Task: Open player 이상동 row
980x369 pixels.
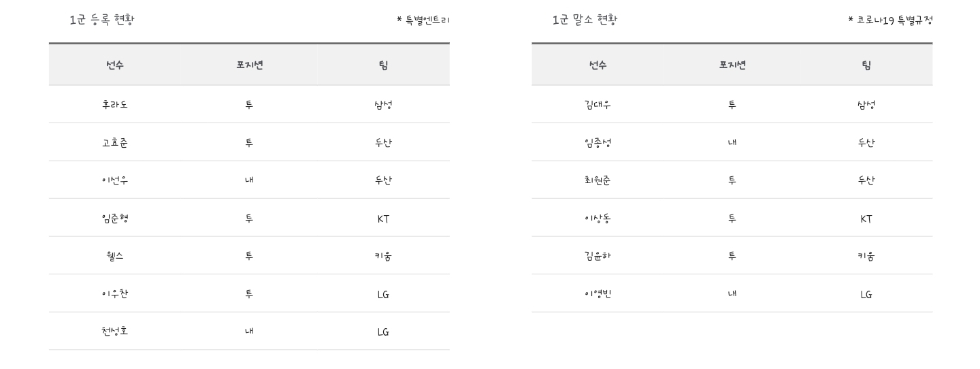Action: (x=598, y=219)
